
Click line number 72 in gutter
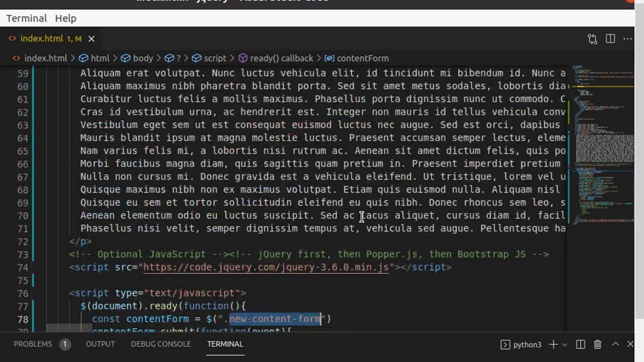tap(23, 242)
